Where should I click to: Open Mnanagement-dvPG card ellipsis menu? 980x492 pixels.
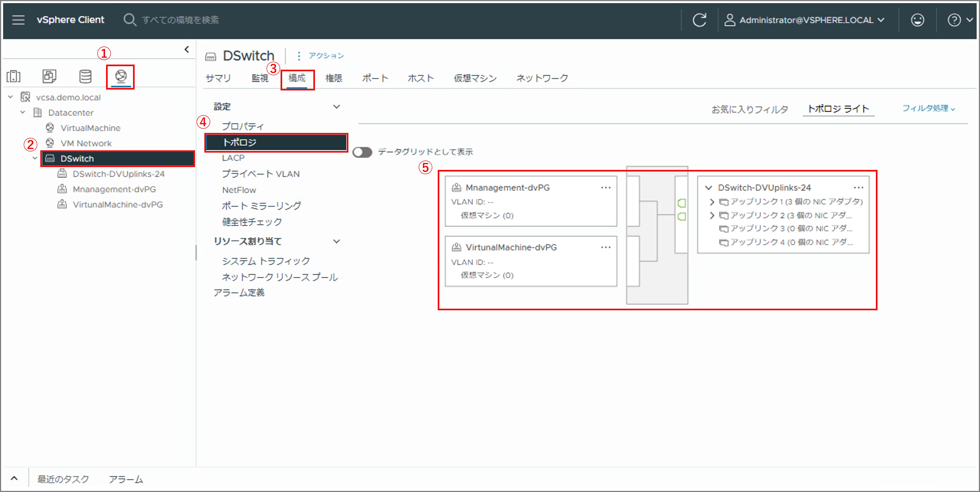click(606, 188)
